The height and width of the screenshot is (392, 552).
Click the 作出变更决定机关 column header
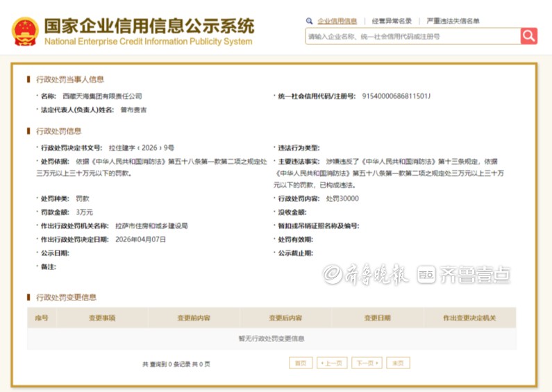tap(469, 318)
